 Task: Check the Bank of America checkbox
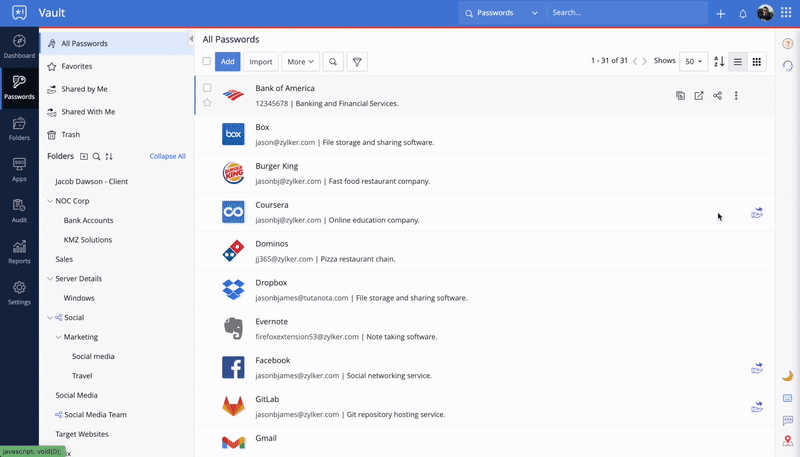point(207,88)
